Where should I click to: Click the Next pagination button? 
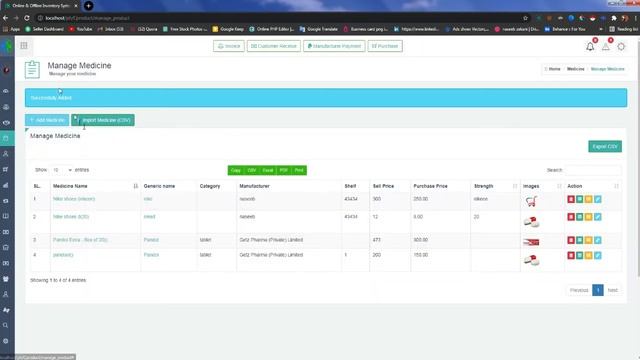click(613, 290)
